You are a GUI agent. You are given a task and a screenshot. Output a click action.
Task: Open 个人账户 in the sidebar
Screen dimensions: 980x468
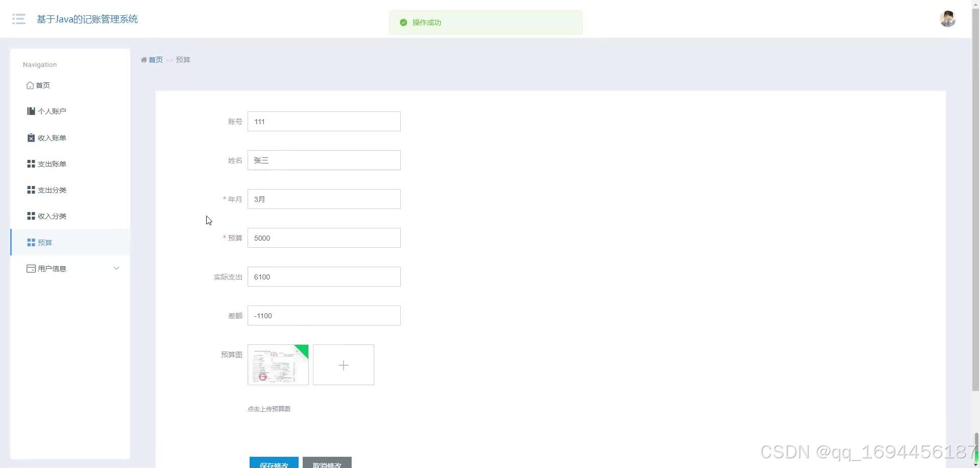pos(70,111)
